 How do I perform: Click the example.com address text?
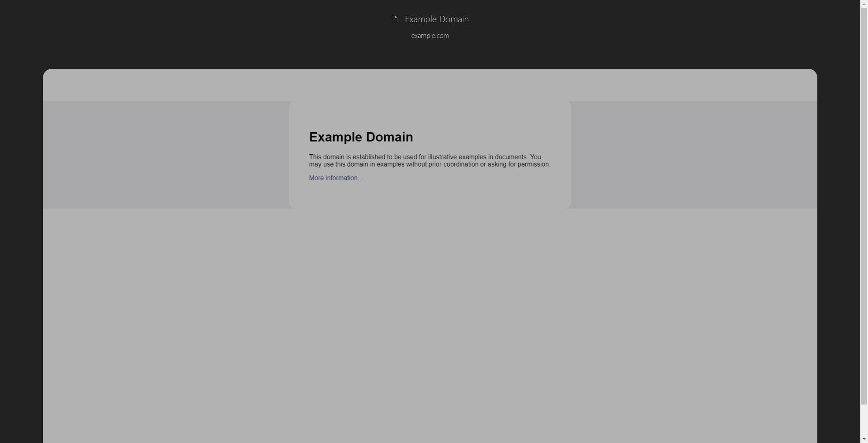tap(430, 36)
